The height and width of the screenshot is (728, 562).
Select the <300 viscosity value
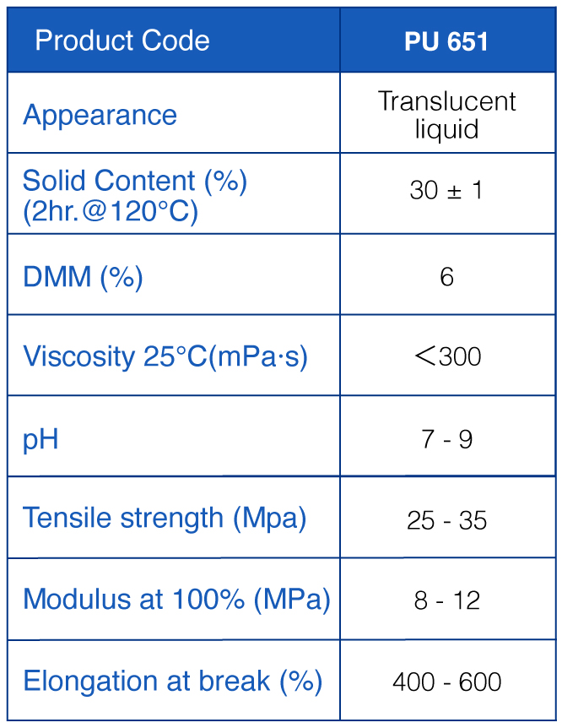pyautogui.click(x=447, y=356)
